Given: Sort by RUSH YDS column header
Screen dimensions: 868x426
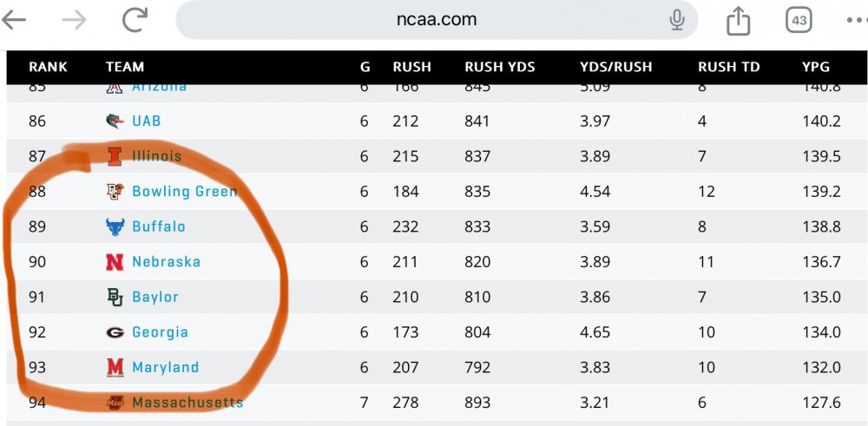Looking at the screenshot, I should click(x=500, y=67).
